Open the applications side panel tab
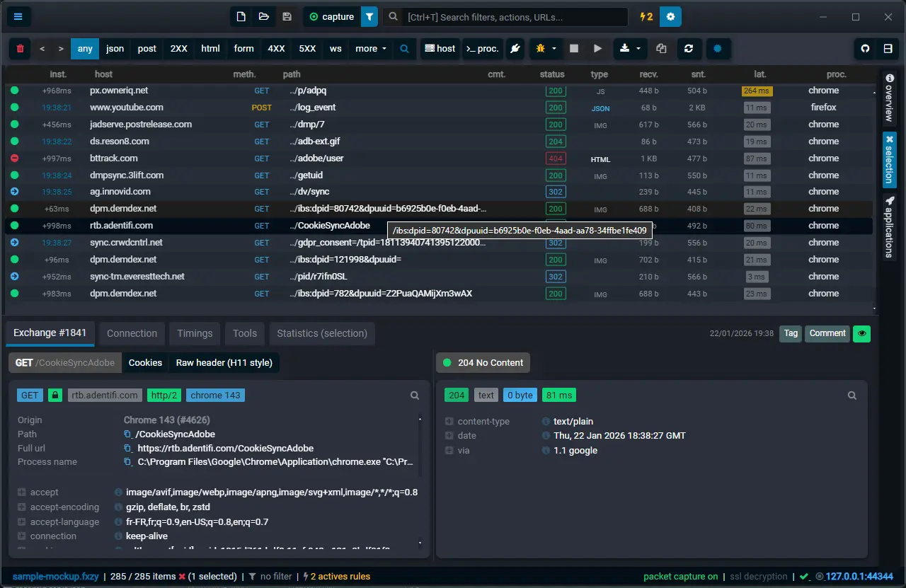906x588 pixels. point(890,227)
